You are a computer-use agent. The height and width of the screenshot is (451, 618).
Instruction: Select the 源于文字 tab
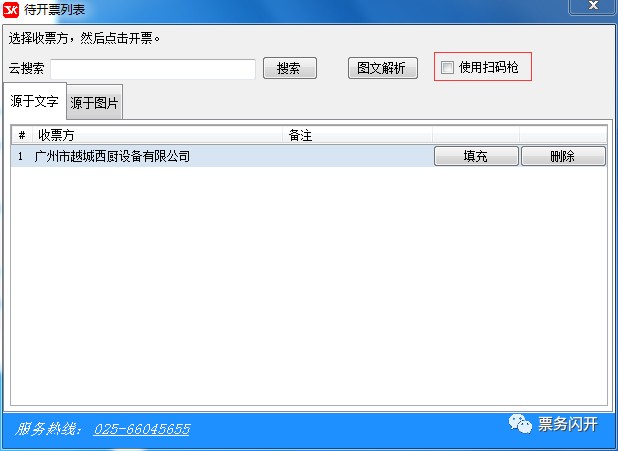[x=34, y=101]
